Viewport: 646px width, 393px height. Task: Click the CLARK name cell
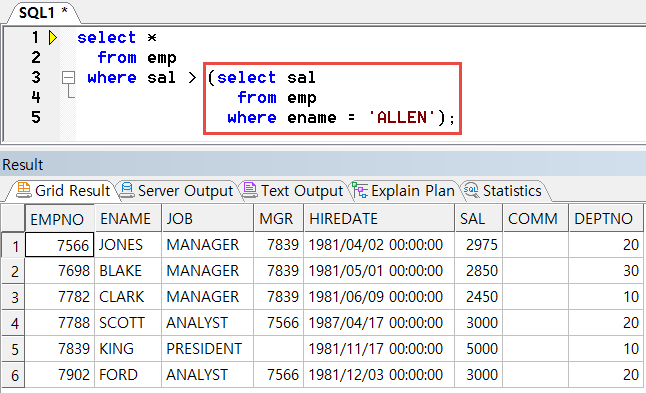pos(128,297)
